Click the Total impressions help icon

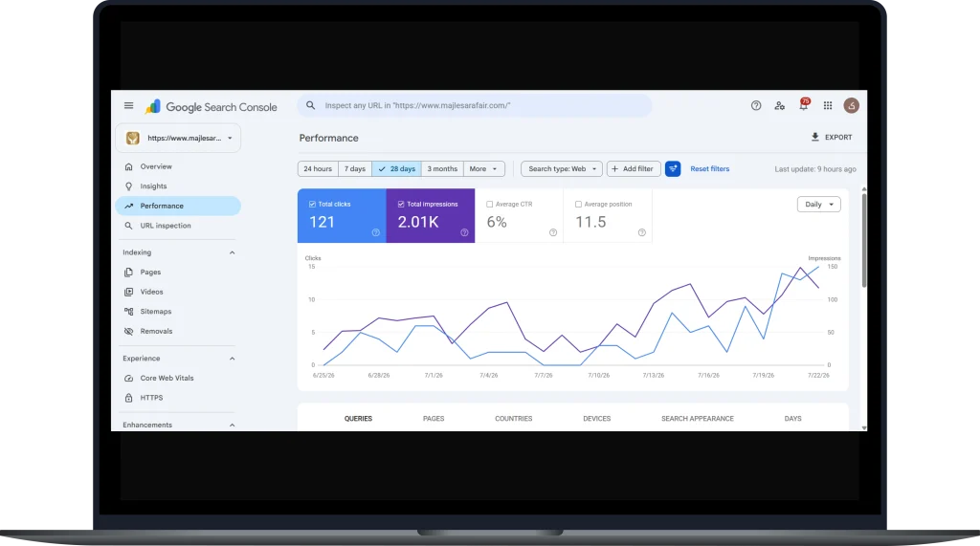coord(464,232)
